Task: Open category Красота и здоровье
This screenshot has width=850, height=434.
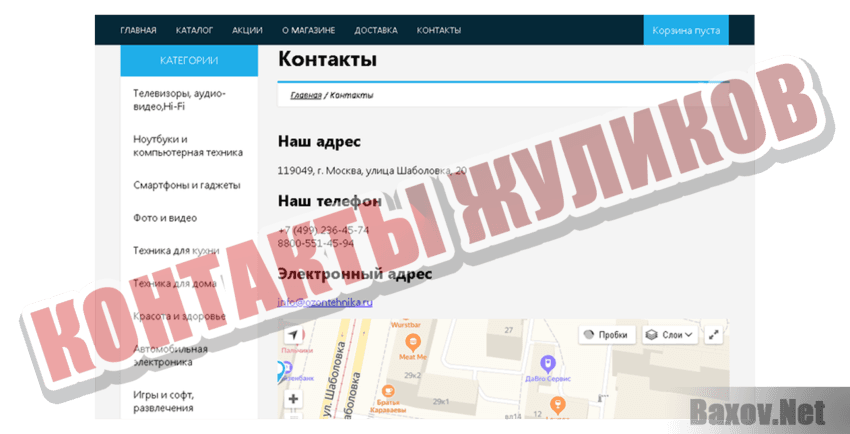Action: tap(179, 316)
